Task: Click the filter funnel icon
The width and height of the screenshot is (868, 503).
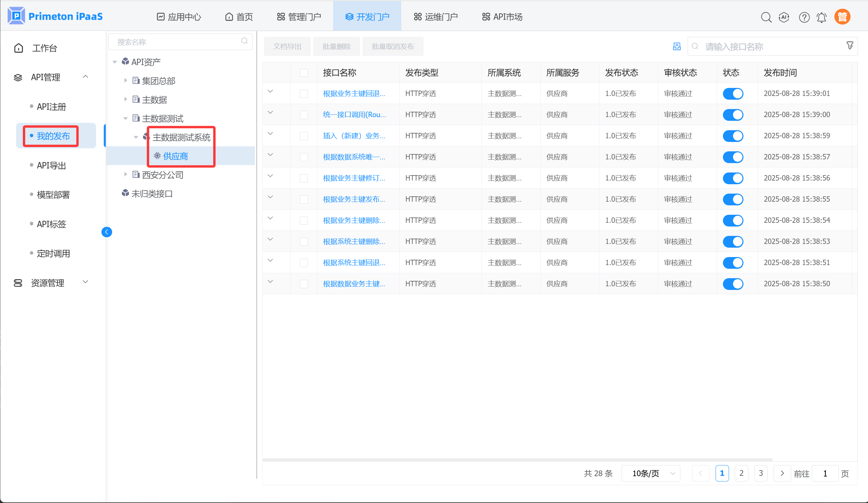Action: [x=850, y=46]
